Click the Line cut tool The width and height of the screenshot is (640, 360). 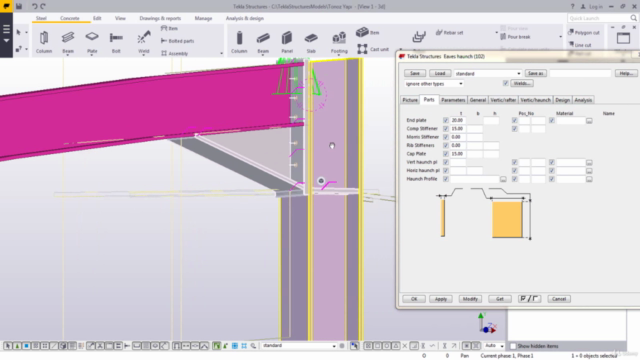pos(580,45)
